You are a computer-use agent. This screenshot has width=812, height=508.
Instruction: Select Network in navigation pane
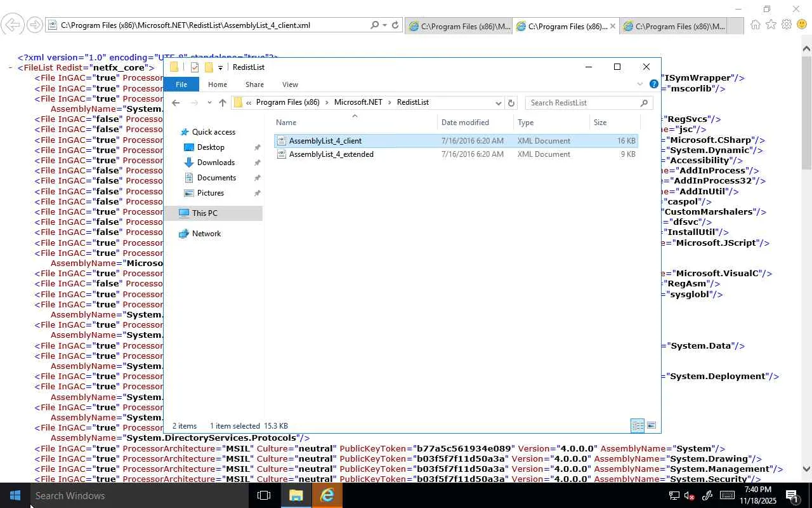pyautogui.click(x=206, y=234)
